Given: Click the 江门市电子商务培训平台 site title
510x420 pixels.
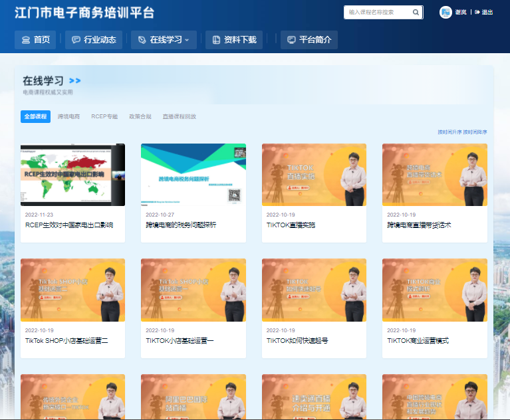Looking at the screenshot, I should [x=84, y=13].
